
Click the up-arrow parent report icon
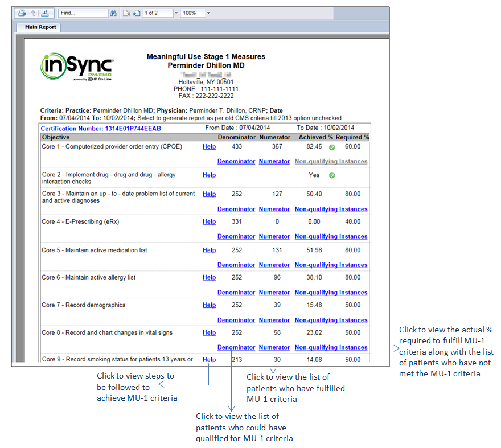(33, 13)
